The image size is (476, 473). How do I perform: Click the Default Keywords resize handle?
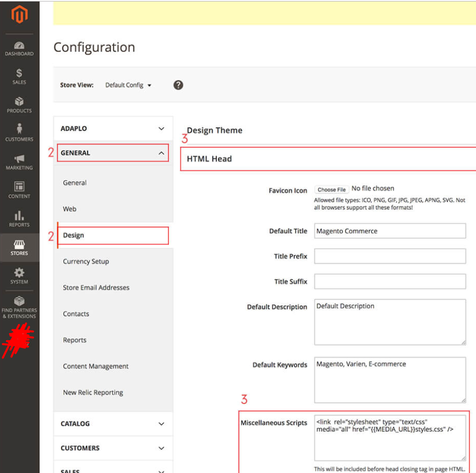pyautogui.click(x=463, y=400)
